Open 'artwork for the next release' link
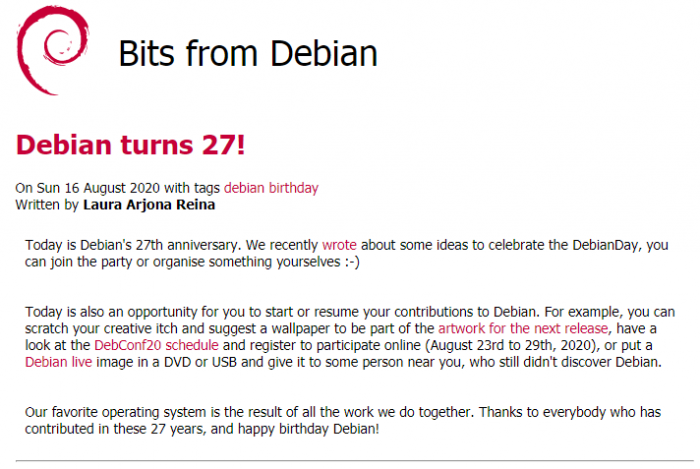The width and height of the screenshot is (700, 469). pyautogui.click(x=513, y=327)
